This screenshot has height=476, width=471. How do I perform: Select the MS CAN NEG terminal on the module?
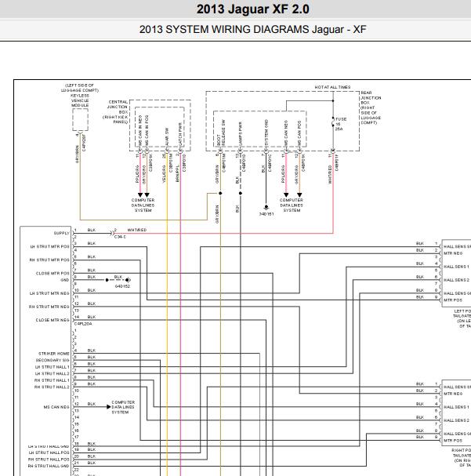tap(56, 407)
